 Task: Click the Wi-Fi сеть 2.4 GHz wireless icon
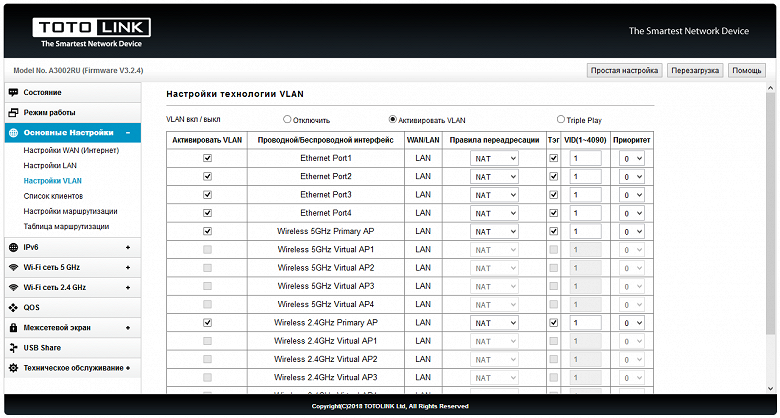13,288
